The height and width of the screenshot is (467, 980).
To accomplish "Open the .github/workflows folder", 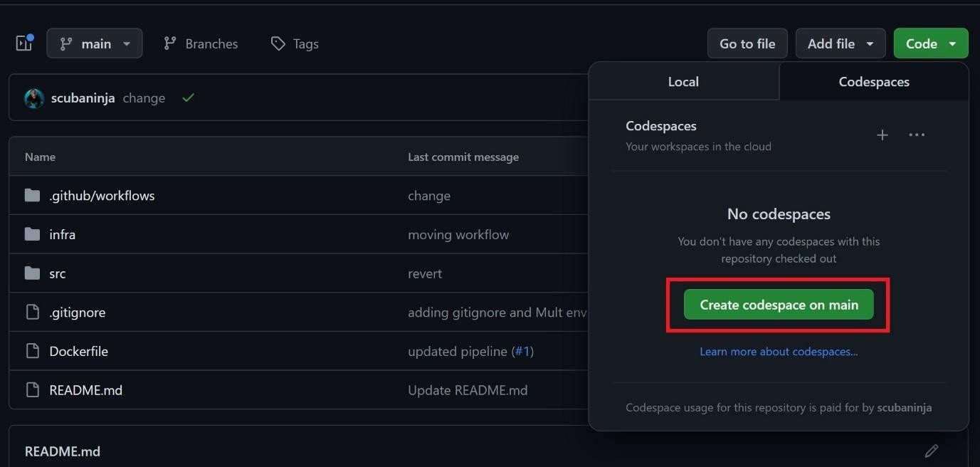I will 102,196.
